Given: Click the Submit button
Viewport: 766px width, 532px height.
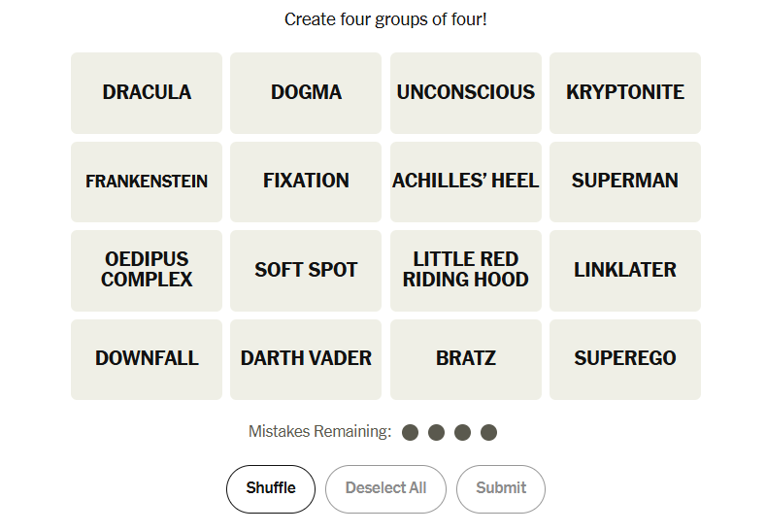Looking at the screenshot, I should coord(501,488).
